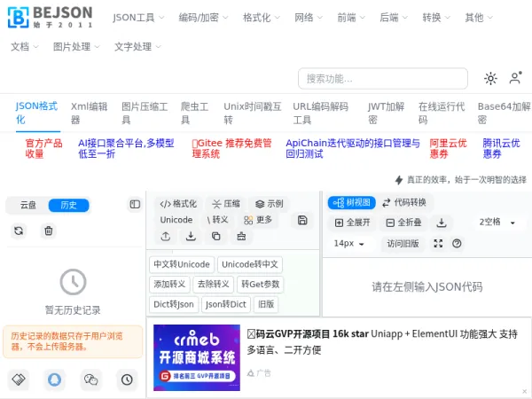This screenshot has width=532, height=399.
Task: Activate 树视图 view toggle
Action: tap(351, 203)
